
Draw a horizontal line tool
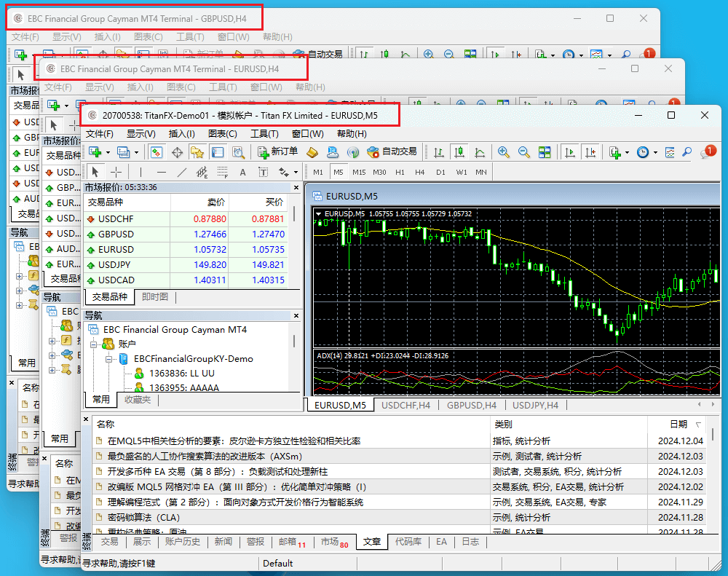[x=161, y=173]
